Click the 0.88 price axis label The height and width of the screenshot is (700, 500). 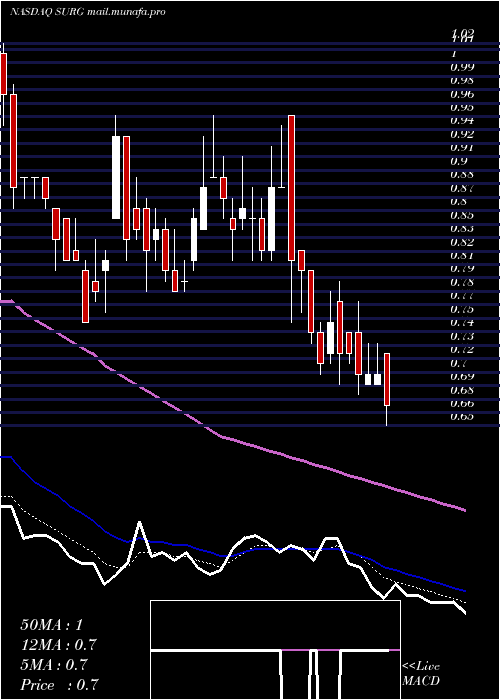coord(462,175)
